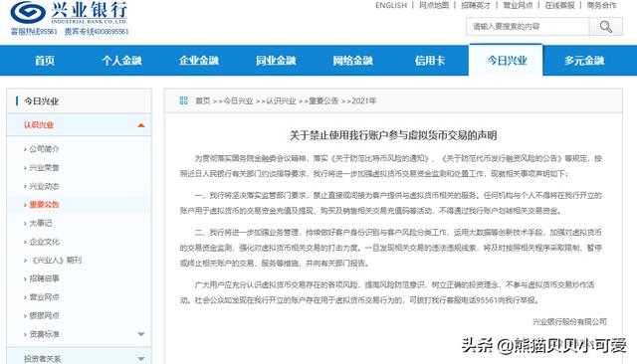Click the 认识兴业 sidebar heading
Image resolution: width=637 pixels, height=364 pixels.
(39, 125)
